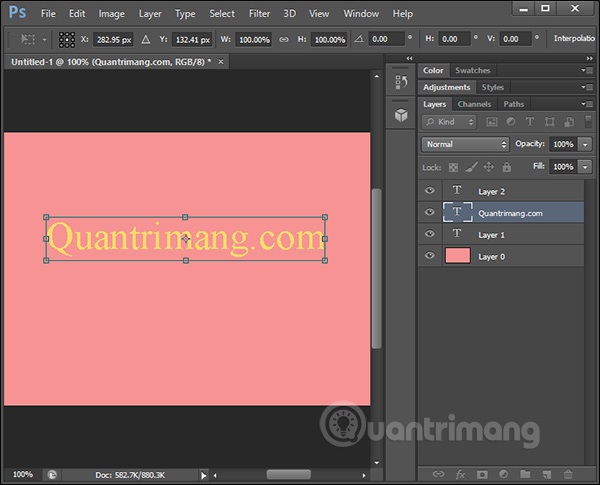Viewport: 600px width, 485px height.
Task: Add a layer style via fx icon
Action: [x=461, y=473]
